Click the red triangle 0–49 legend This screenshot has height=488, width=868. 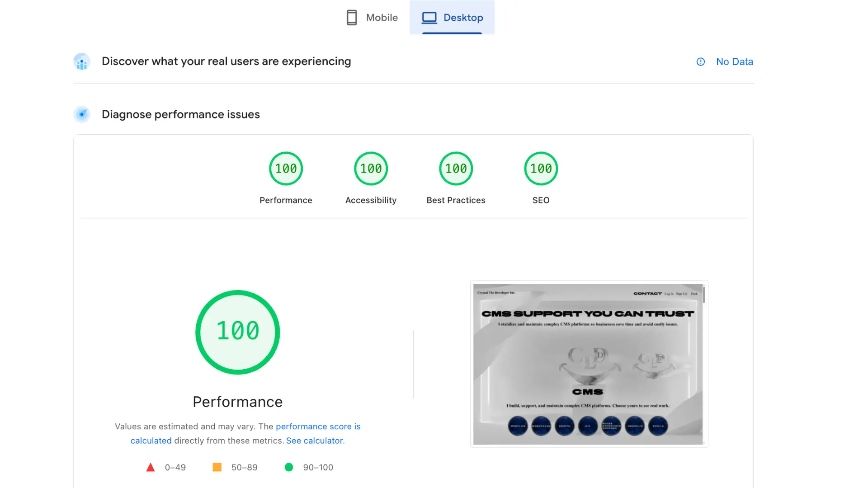tap(151, 467)
